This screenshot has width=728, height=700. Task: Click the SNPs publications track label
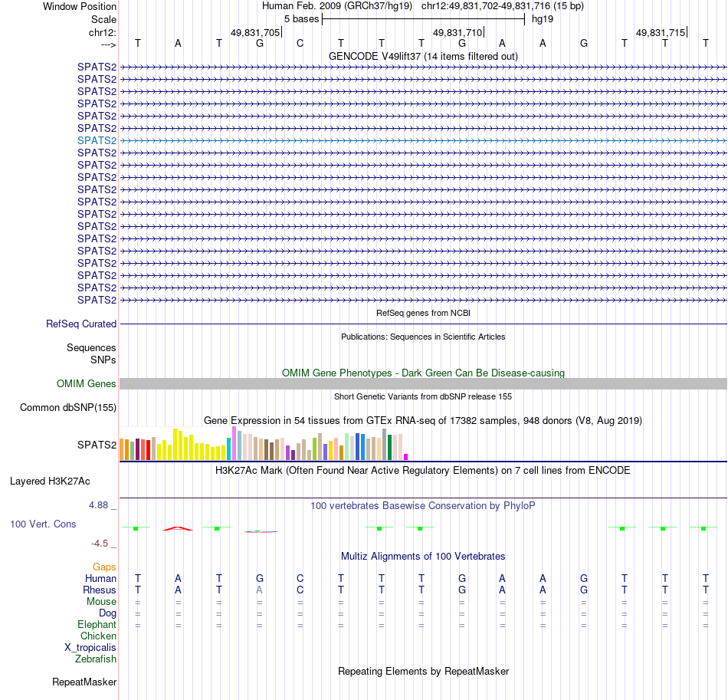(103, 360)
